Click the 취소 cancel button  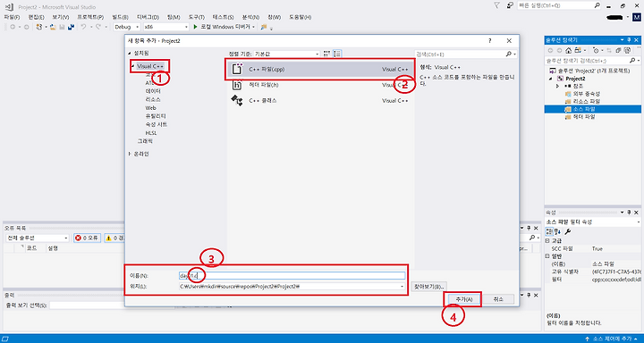[x=498, y=299]
